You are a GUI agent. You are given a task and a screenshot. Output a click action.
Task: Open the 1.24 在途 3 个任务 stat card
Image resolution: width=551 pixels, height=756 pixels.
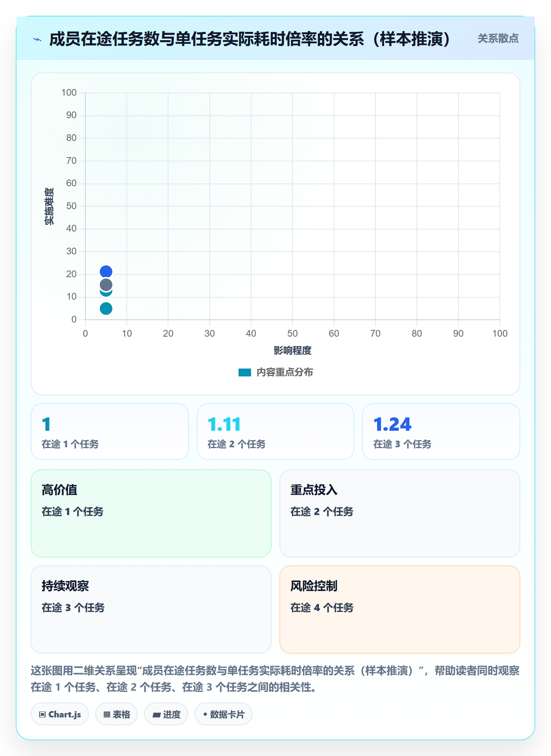pos(441,432)
